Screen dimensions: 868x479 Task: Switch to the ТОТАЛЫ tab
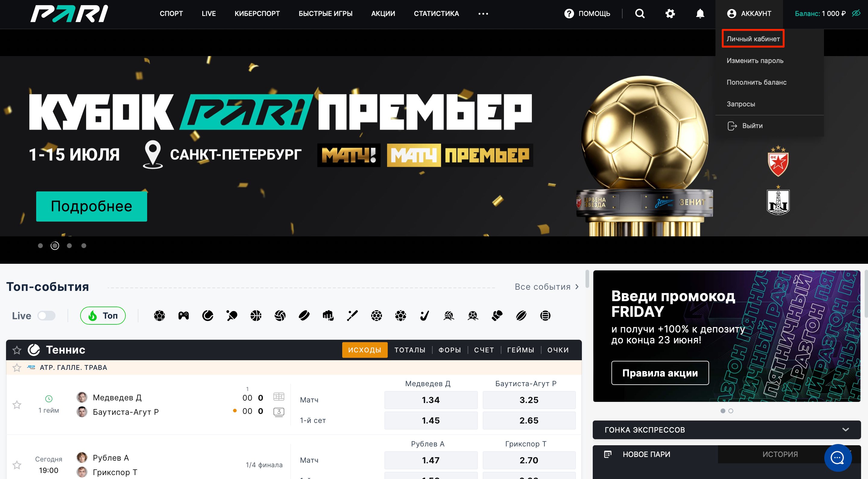point(410,350)
